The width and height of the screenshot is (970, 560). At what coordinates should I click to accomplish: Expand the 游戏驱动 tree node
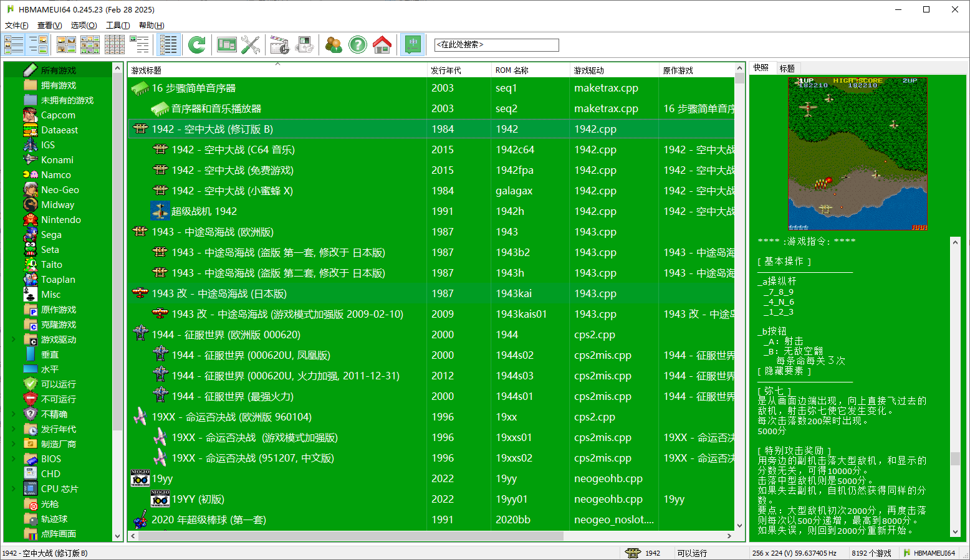(x=14, y=339)
